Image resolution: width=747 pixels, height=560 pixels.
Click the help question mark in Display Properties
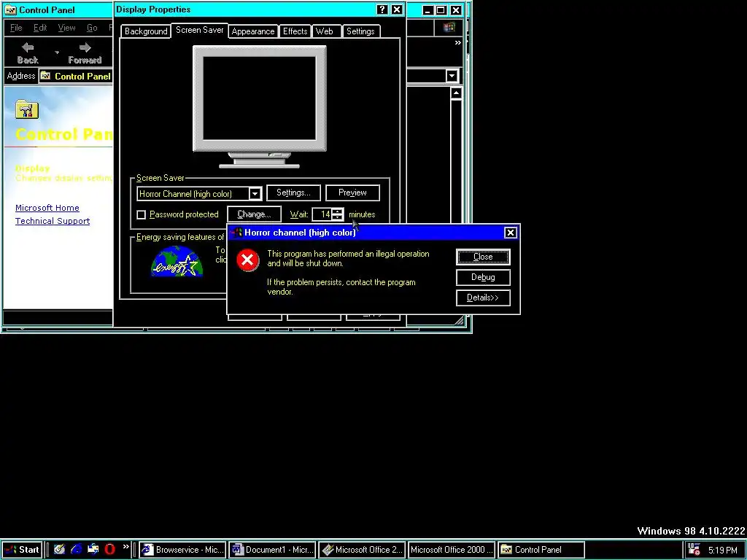[x=382, y=9]
